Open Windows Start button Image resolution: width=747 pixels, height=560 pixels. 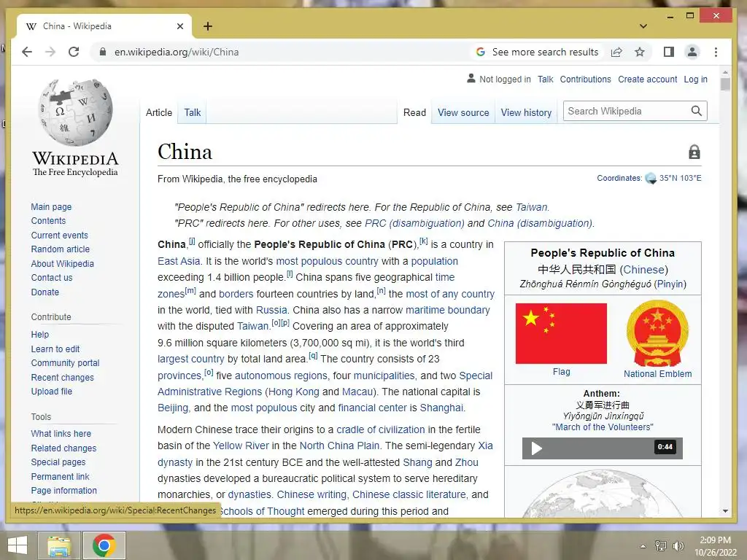(18, 545)
